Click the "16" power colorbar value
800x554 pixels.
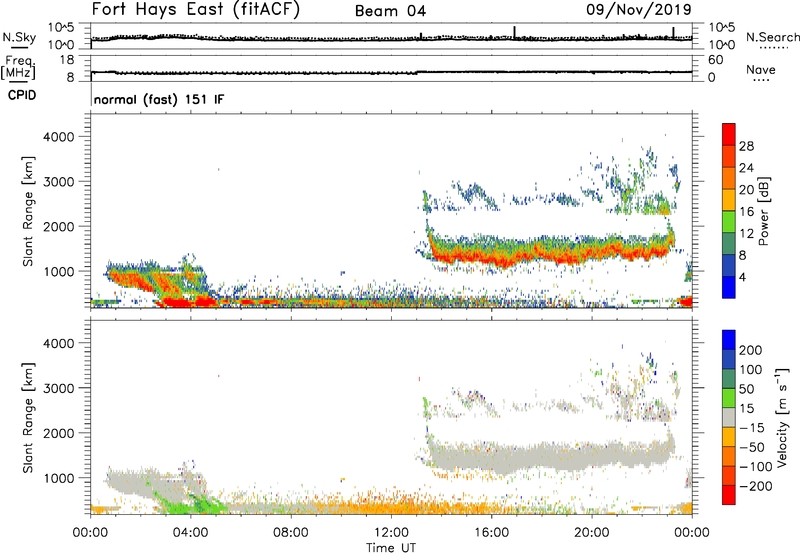tap(746, 211)
